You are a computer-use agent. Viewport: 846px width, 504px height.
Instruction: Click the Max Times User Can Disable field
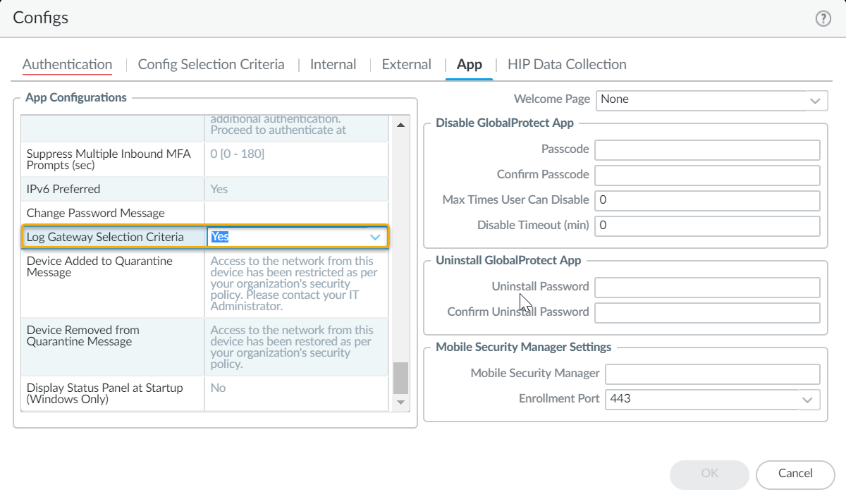[x=707, y=200]
